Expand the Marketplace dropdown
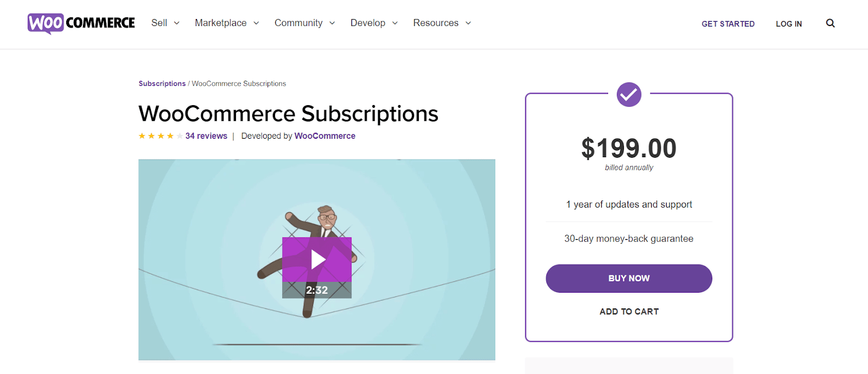 coord(221,23)
